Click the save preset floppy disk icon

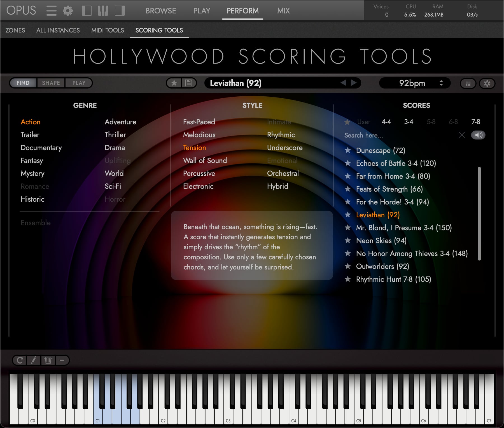189,83
